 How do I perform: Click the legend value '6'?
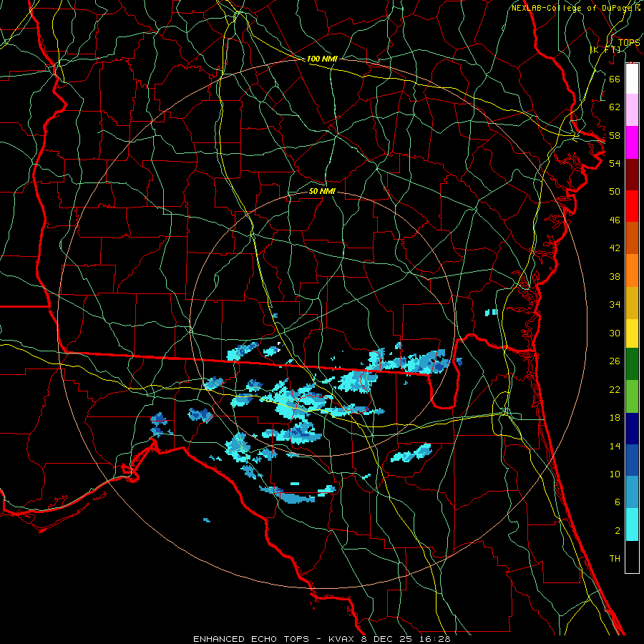(618, 502)
